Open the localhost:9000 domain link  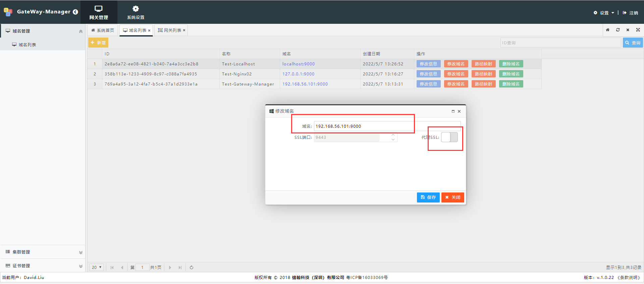point(299,64)
